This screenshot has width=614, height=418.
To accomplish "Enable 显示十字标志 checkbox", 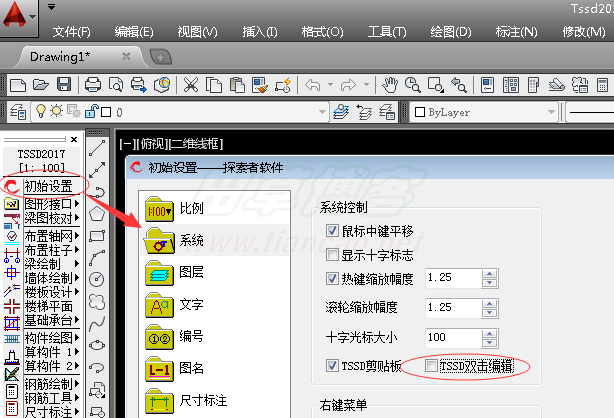I will (x=332, y=255).
